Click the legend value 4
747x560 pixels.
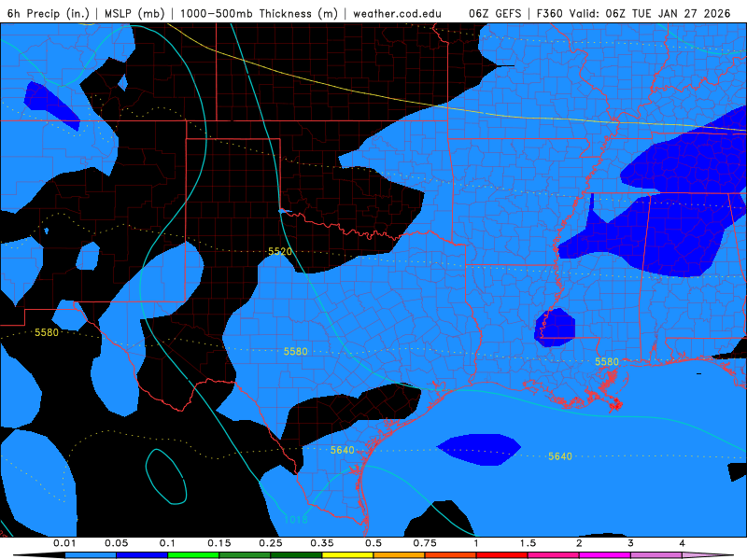pyautogui.click(x=682, y=543)
